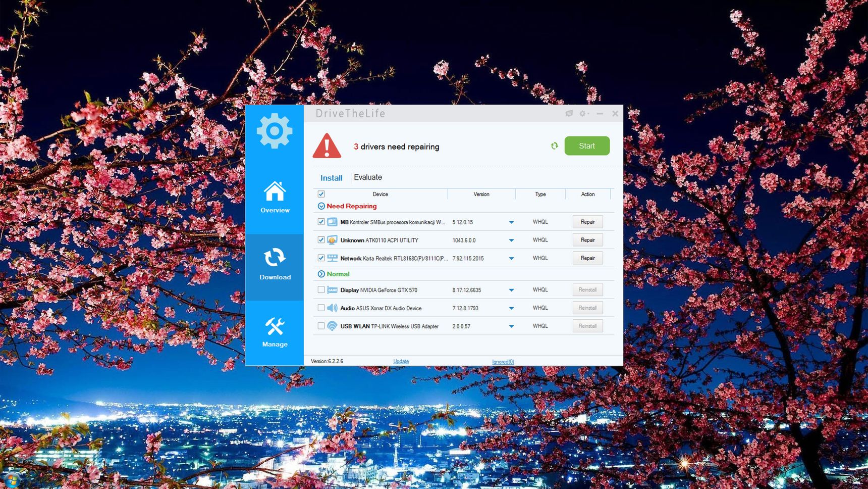Click the Device column header
Image resolution: width=868 pixels, height=489 pixels.
381,194
